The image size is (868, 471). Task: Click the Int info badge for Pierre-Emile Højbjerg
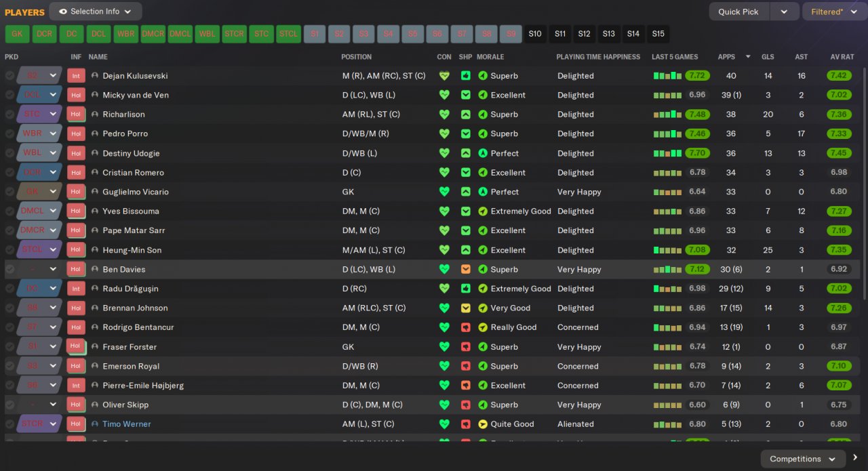click(76, 386)
